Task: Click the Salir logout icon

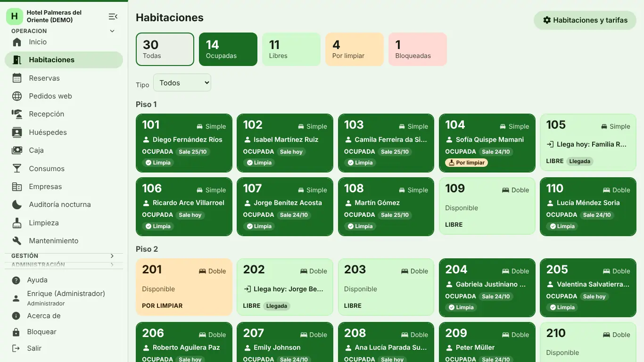Action: (16, 348)
